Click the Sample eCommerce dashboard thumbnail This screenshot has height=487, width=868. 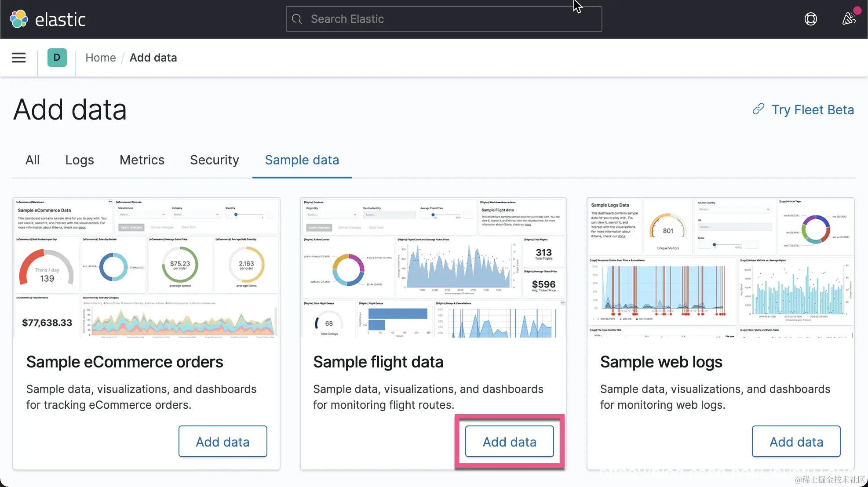(146, 268)
